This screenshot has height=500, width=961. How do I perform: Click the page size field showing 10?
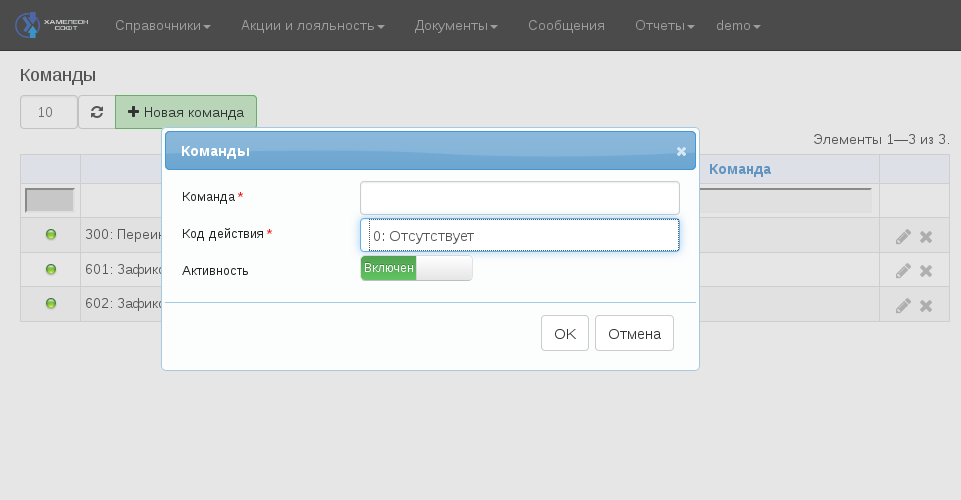49,112
